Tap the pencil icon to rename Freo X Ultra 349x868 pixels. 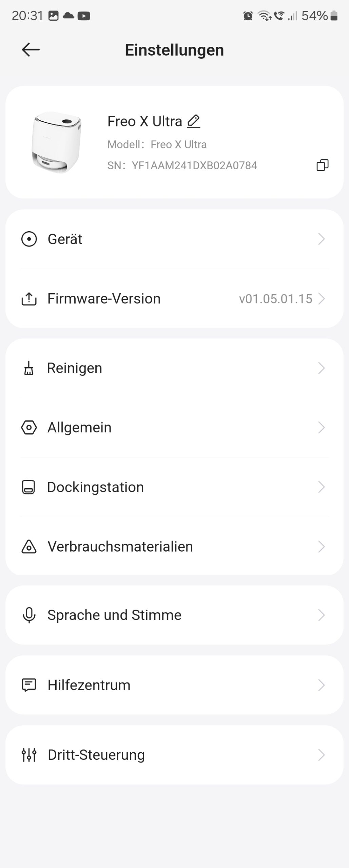coord(194,121)
